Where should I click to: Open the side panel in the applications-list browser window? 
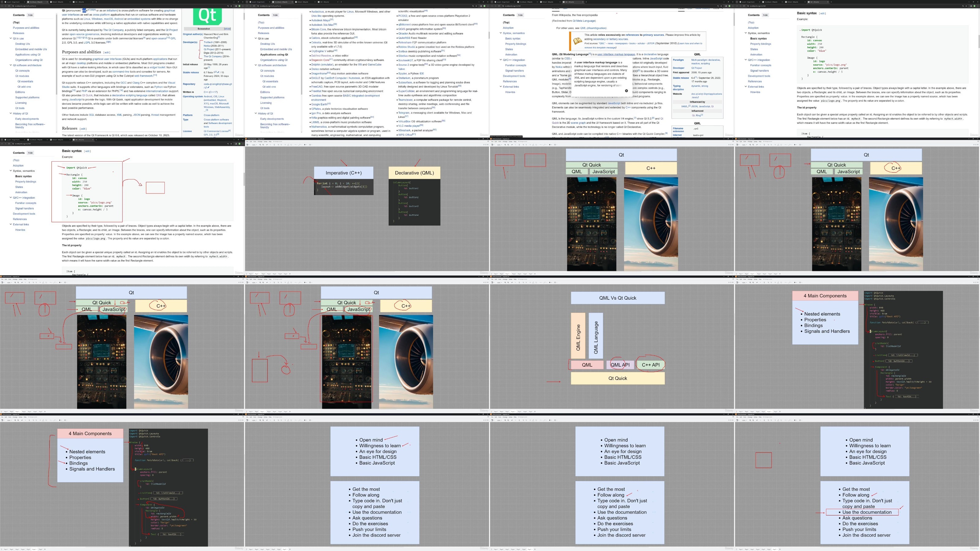481,6
